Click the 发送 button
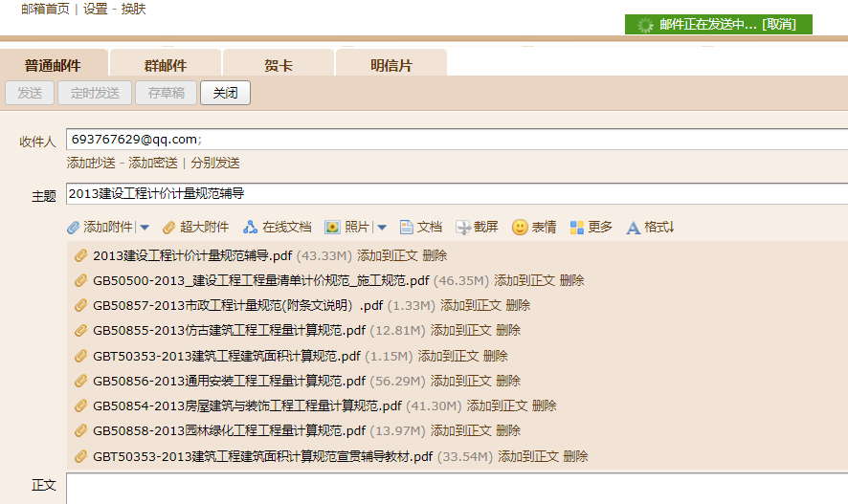This screenshot has height=504, width=848. [x=30, y=93]
